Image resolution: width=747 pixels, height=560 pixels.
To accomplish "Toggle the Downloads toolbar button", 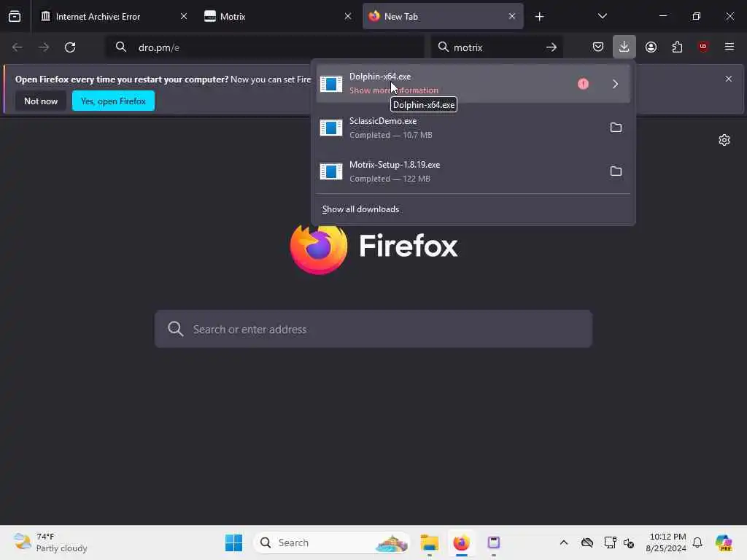I will [624, 47].
